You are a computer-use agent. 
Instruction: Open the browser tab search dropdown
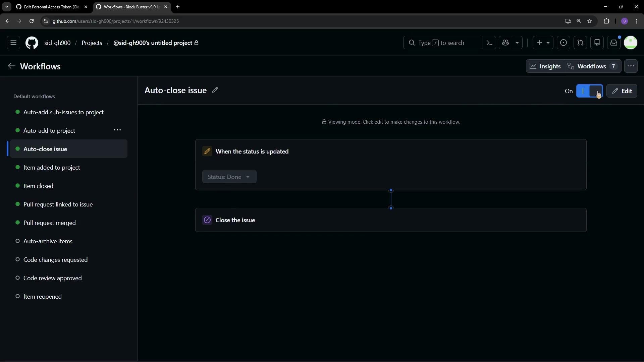pyautogui.click(x=6, y=7)
